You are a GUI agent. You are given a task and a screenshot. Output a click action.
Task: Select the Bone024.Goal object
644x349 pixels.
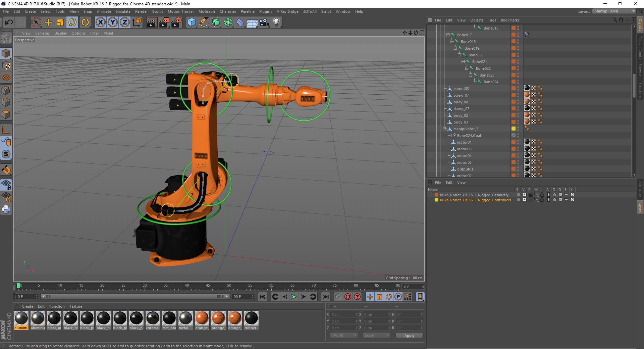click(x=469, y=136)
